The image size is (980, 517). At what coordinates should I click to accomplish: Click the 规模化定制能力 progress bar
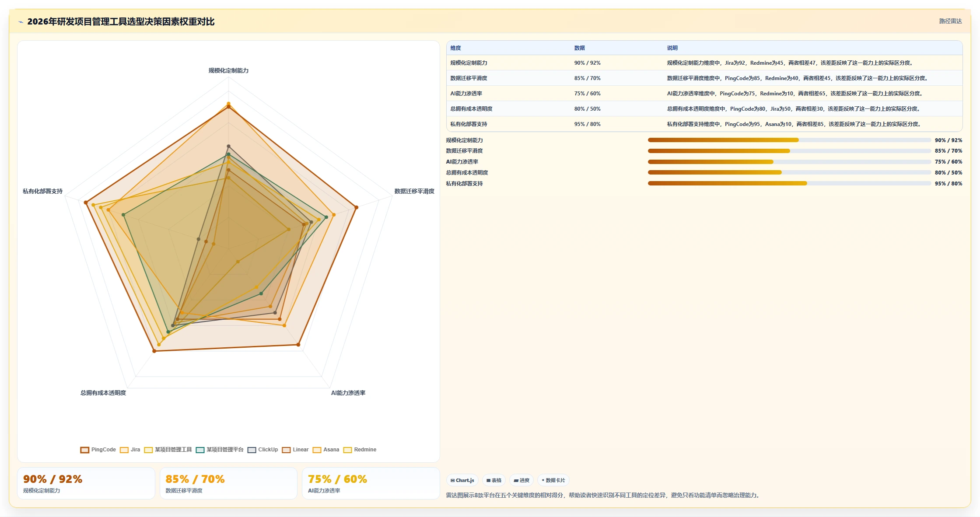pos(789,140)
